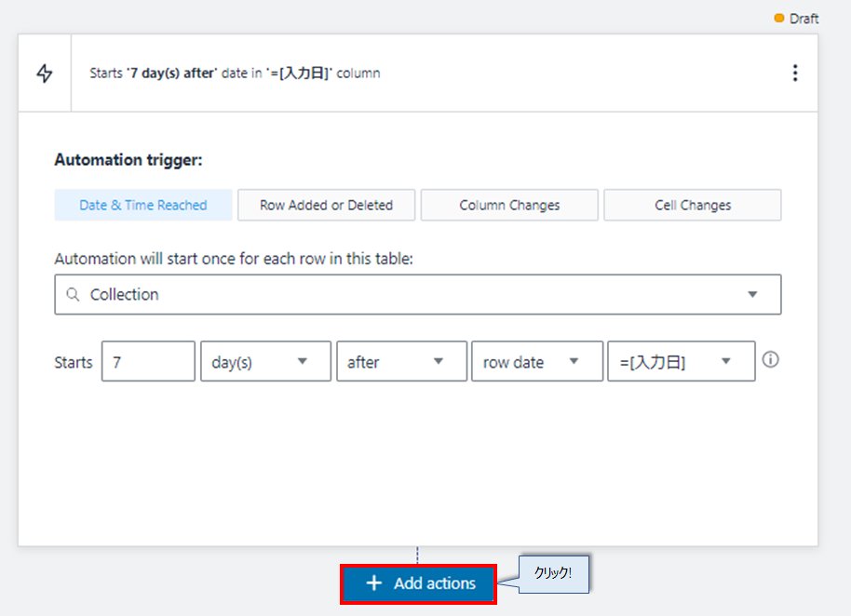This screenshot has height=616, width=851.
Task: Click the search icon in the table field
Action: (73, 295)
